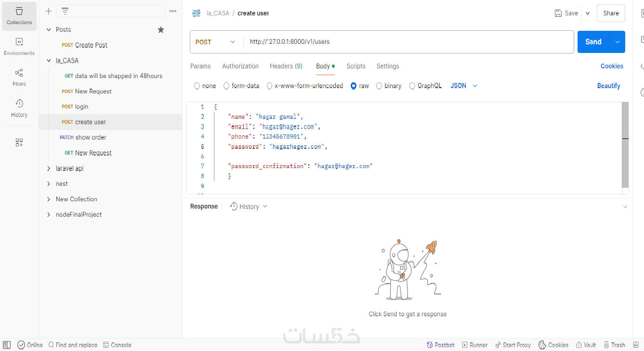The height and width of the screenshot is (351, 644).
Task: Open the Flows sidebar section
Action: coord(19,78)
